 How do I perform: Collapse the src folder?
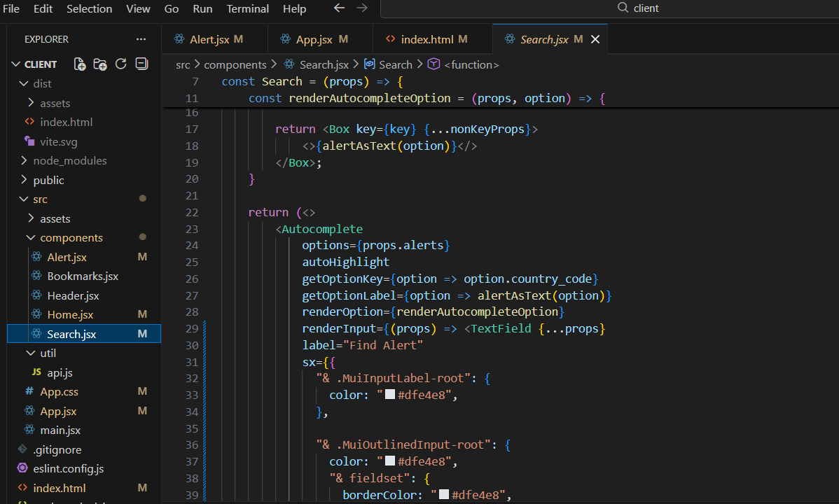24,199
